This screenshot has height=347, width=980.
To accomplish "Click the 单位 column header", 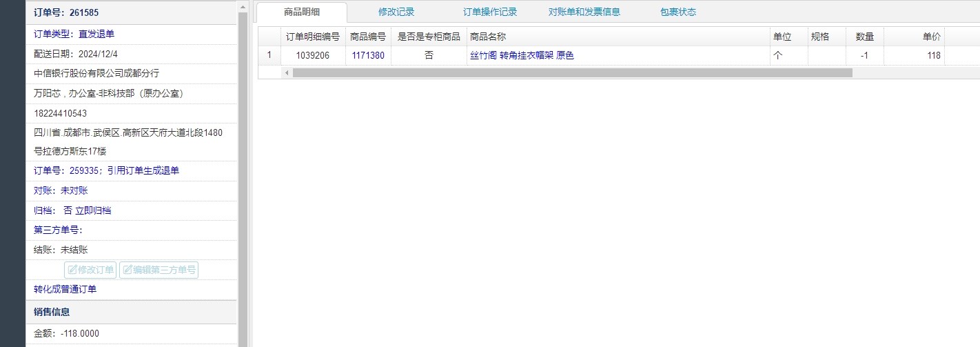I will (x=789, y=37).
